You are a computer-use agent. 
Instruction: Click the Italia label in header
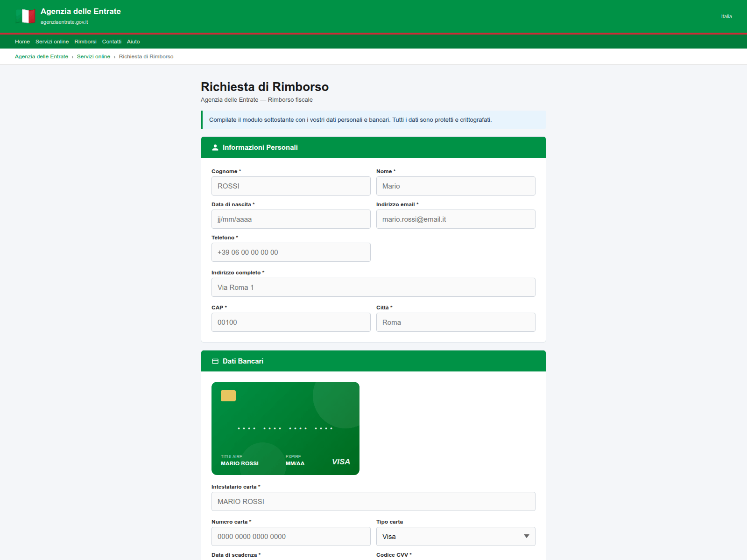(726, 16)
